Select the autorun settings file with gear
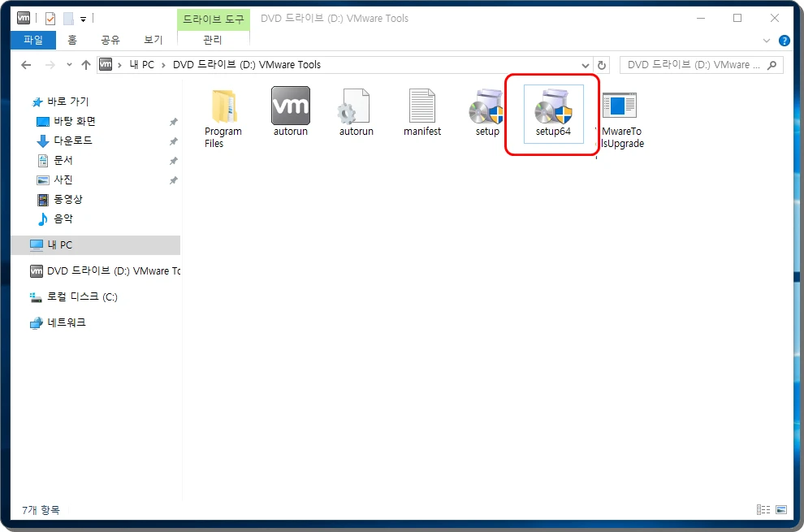The image size is (804, 532). point(354,106)
